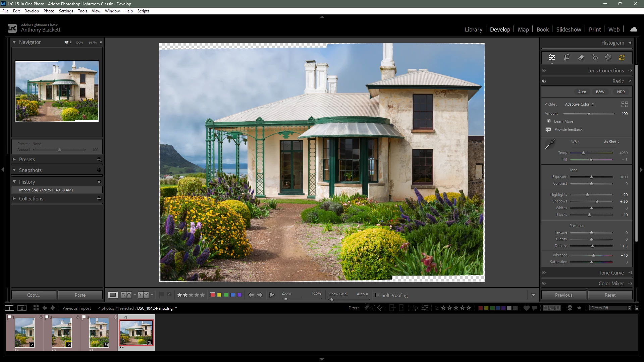Switch to the Print module
This screenshot has height=362, width=644.
coord(595,29)
